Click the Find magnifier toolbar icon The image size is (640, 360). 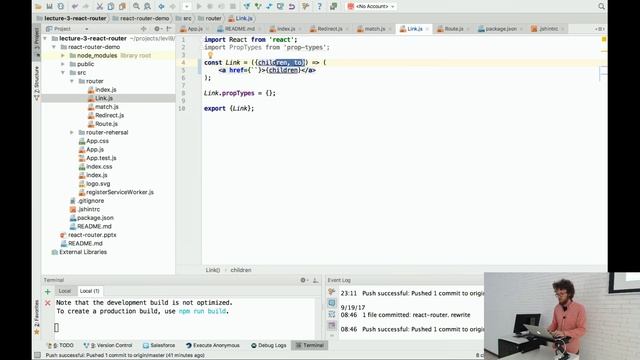(x=136, y=6)
